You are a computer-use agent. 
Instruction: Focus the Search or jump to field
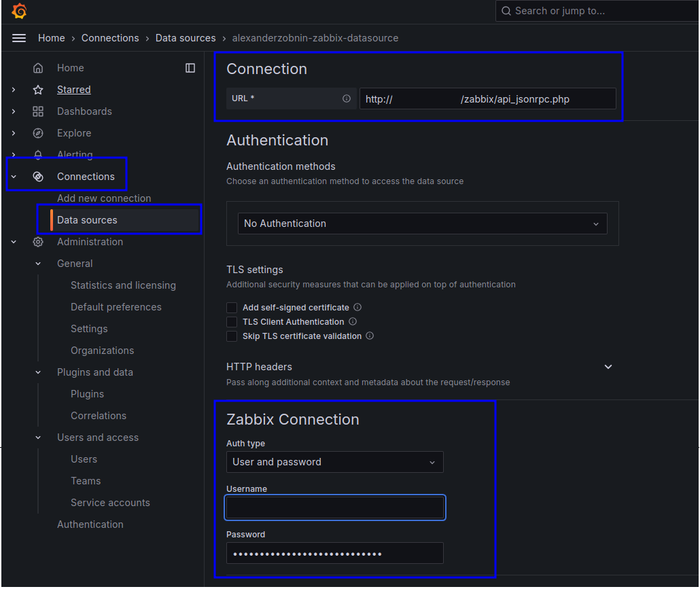tap(597, 11)
